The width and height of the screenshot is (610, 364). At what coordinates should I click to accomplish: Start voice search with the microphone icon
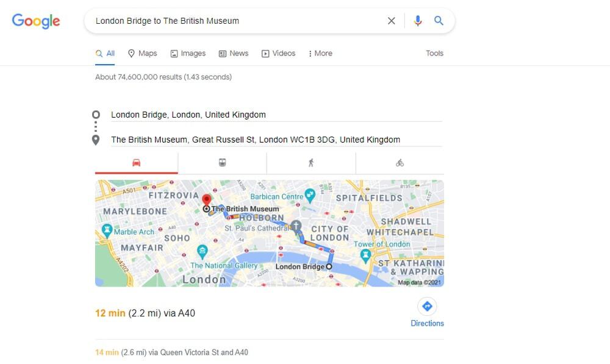pyautogui.click(x=418, y=21)
